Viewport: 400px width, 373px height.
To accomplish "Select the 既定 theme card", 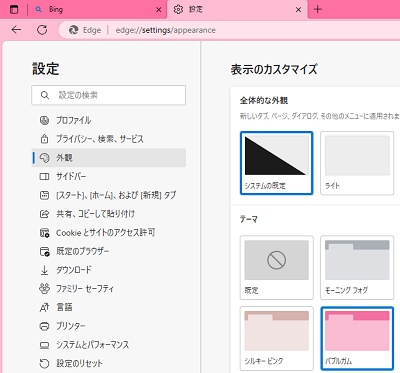I will coord(276,267).
